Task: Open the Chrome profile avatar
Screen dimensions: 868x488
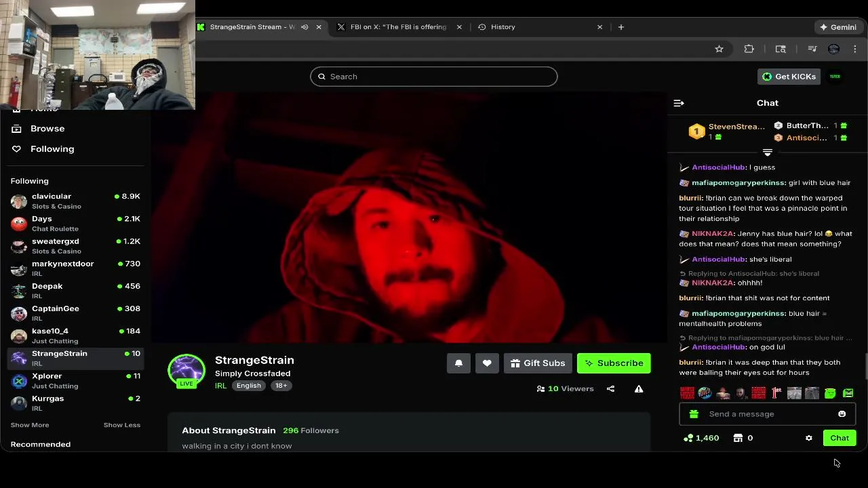Action: coord(834,49)
